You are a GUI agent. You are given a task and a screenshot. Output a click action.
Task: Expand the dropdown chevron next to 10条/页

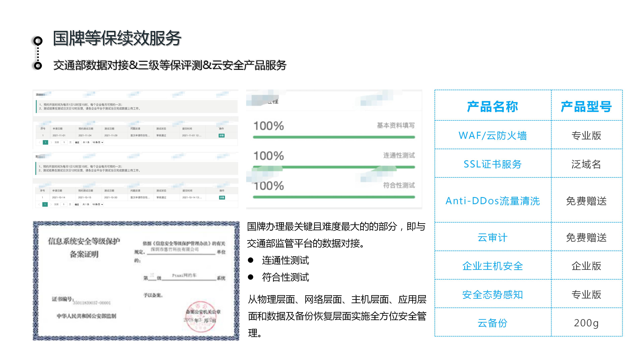coord(102,142)
